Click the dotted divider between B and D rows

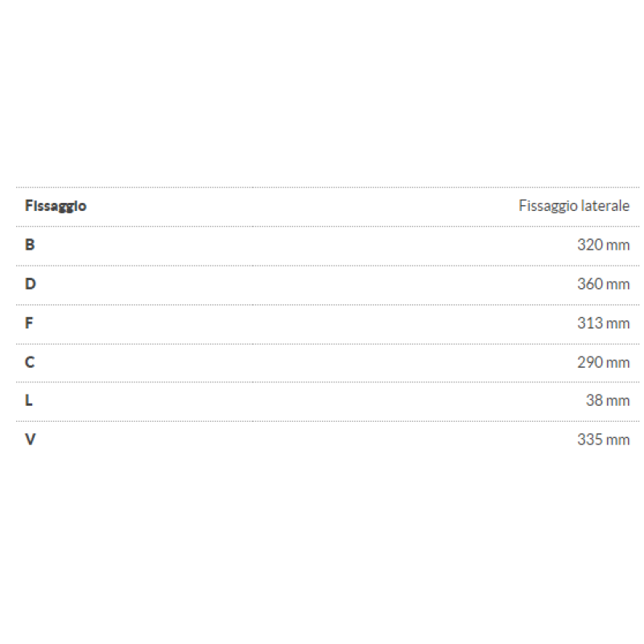[x=328, y=266]
